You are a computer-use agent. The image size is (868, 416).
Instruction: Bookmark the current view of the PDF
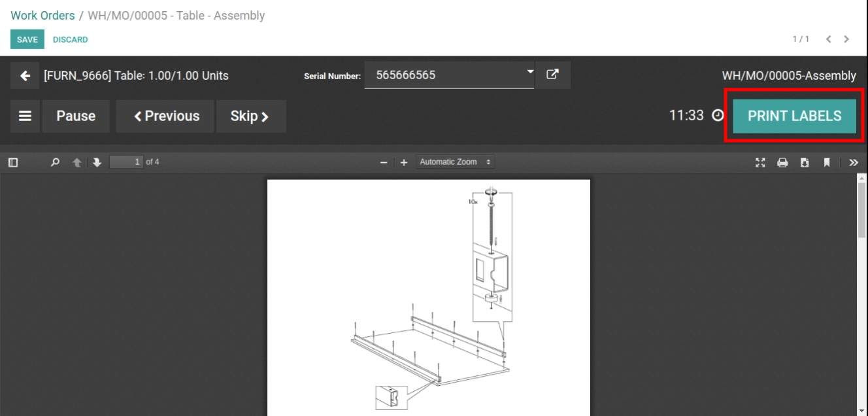827,162
